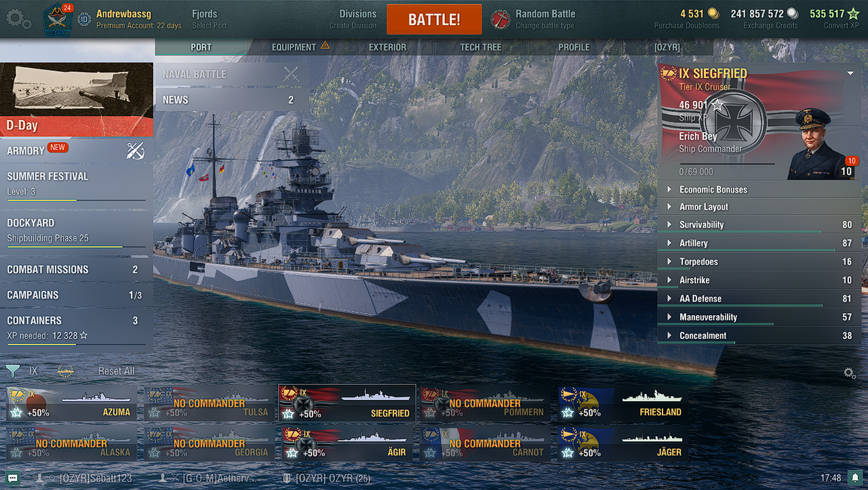Open COMBAT MISSIONS

coord(77,270)
